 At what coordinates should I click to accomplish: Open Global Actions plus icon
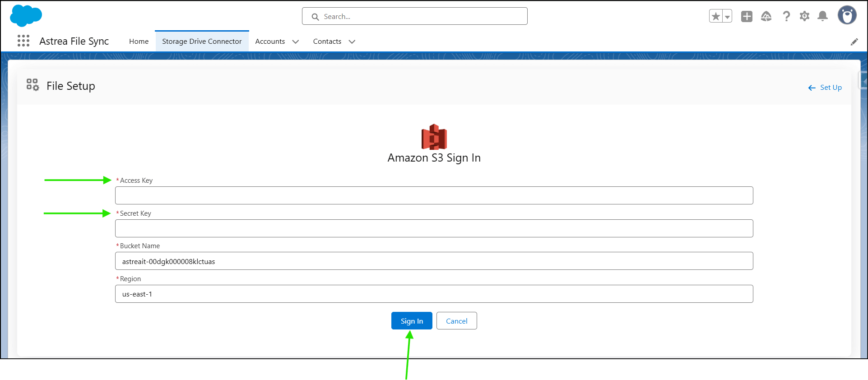(747, 17)
